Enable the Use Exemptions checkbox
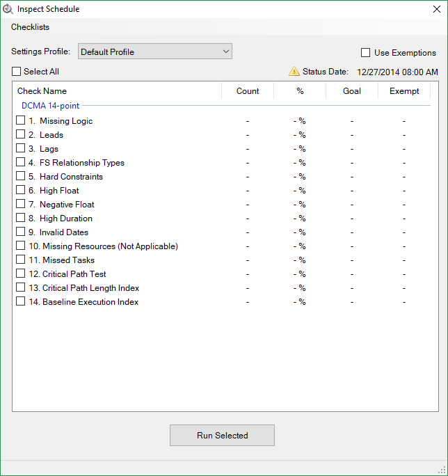The height and width of the screenshot is (476, 448). click(x=365, y=53)
